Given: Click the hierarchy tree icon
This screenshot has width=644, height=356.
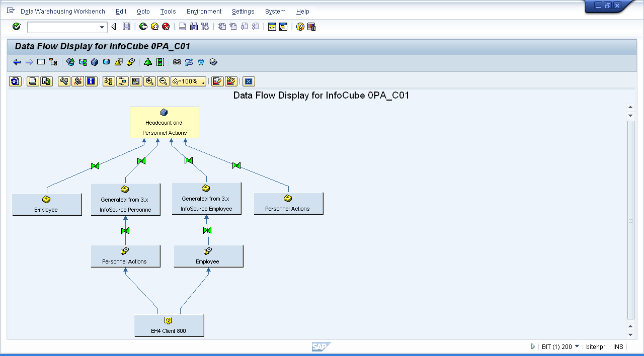Looking at the screenshot, I should pos(53,62).
